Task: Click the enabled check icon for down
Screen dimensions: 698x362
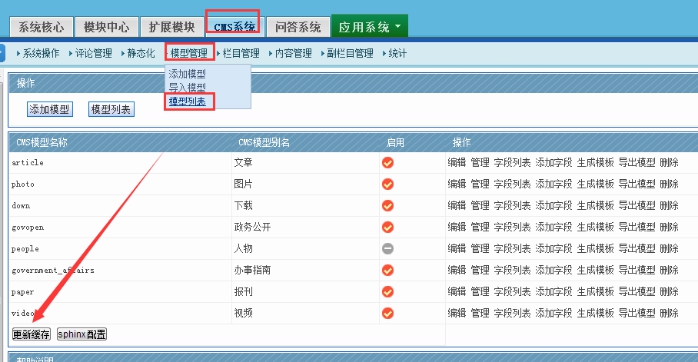Action: coord(388,206)
